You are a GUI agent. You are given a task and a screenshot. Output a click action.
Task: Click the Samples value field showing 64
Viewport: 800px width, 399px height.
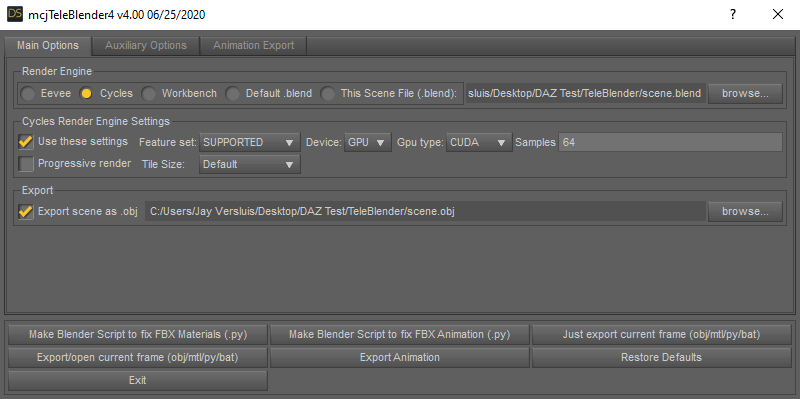pos(670,142)
